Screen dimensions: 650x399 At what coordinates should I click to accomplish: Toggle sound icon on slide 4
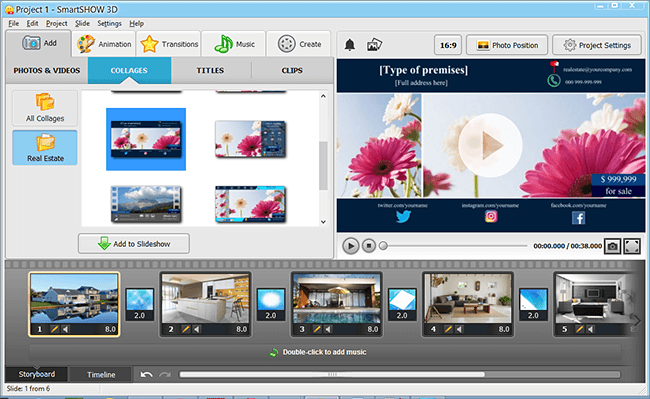click(459, 329)
